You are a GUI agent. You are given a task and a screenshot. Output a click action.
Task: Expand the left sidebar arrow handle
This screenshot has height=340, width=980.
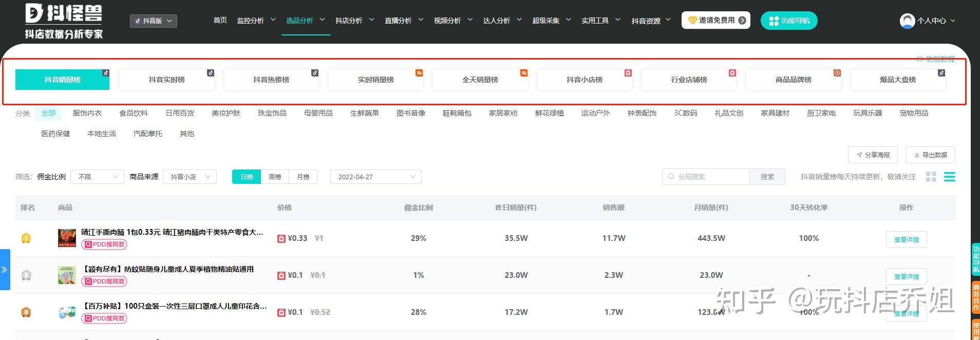click(5, 270)
